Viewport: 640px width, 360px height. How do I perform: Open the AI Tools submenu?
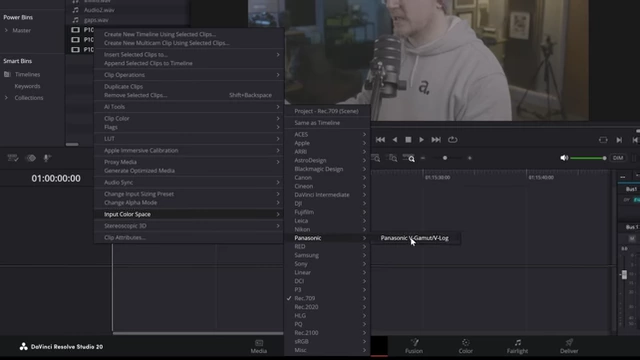pyautogui.click(x=189, y=107)
